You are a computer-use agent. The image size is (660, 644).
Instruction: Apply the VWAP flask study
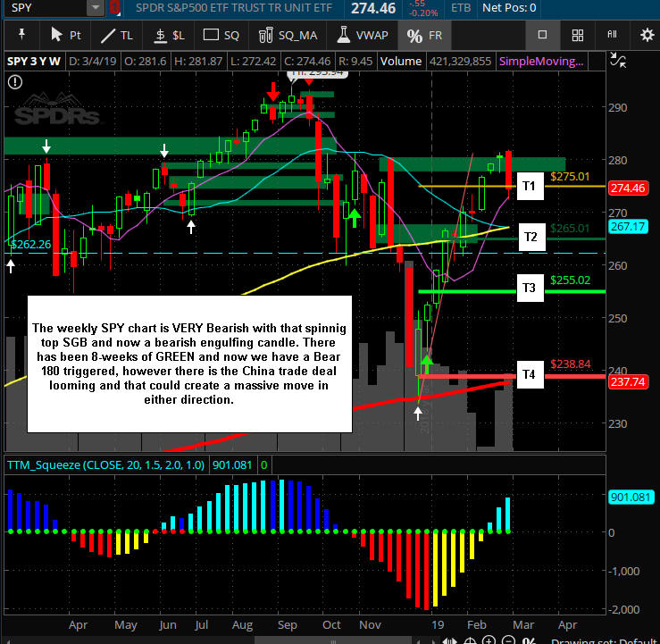coord(362,36)
